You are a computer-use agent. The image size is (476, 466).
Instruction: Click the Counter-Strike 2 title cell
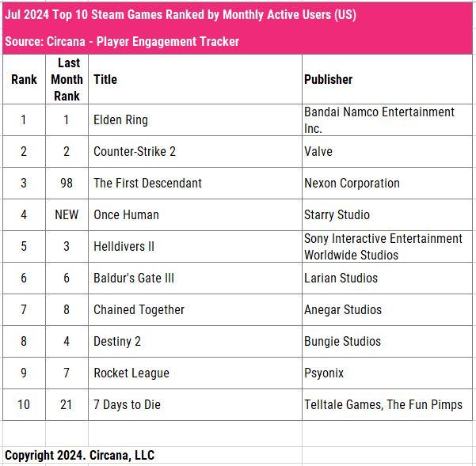[133, 151]
